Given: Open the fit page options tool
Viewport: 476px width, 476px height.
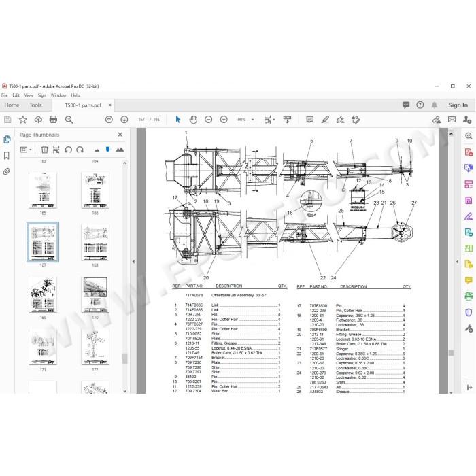Looking at the screenshot, I should click(x=269, y=120).
